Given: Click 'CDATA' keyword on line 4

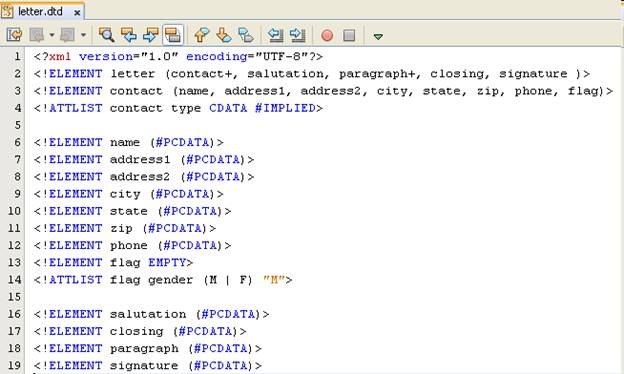Looking at the screenshot, I should click(228, 108).
